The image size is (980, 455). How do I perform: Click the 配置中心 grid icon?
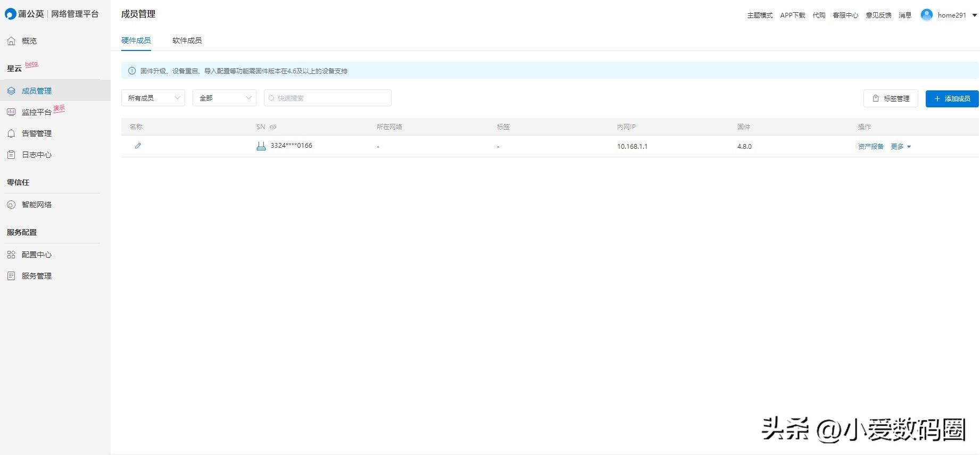pyautogui.click(x=11, y=255)
